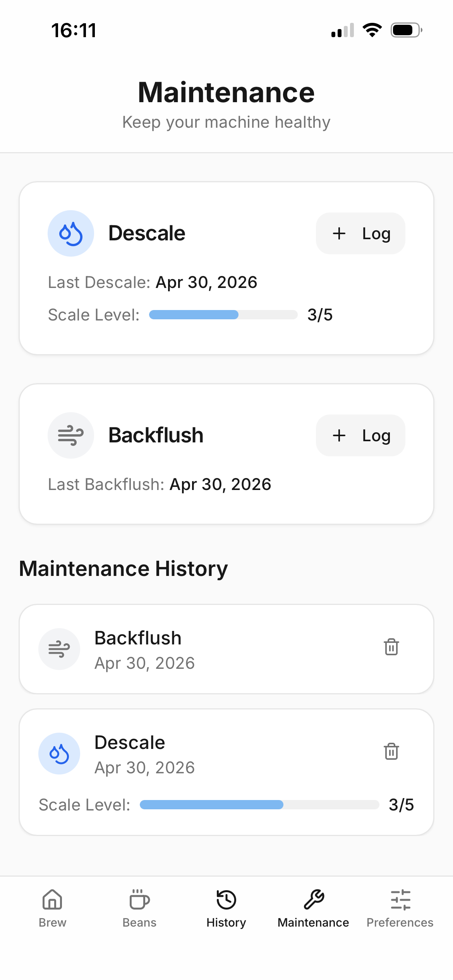
Task: Tap the Last Descale date text
Action: pyautogui.click(x=206, y=282)
